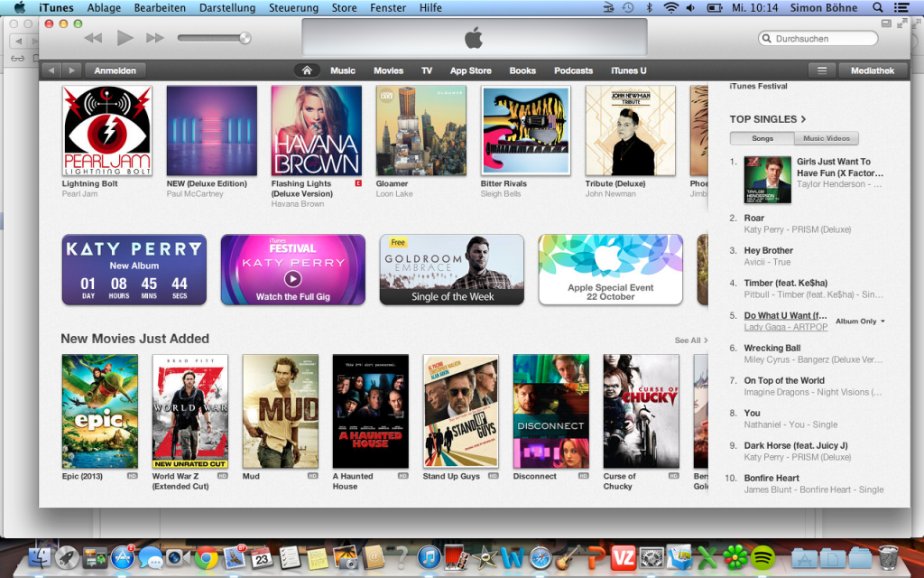Open the user menu Simon Böhne
The image size is (924, 578).
[825, 7]
